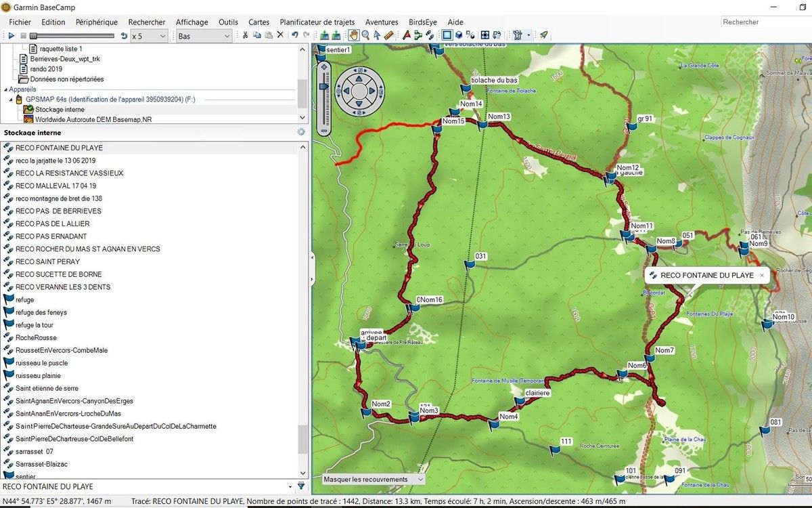Image resolution: width=812 pixels, height=508 pixels.
Task: Click the lower list's vertical scrollbar
Action: coord(302,310)
